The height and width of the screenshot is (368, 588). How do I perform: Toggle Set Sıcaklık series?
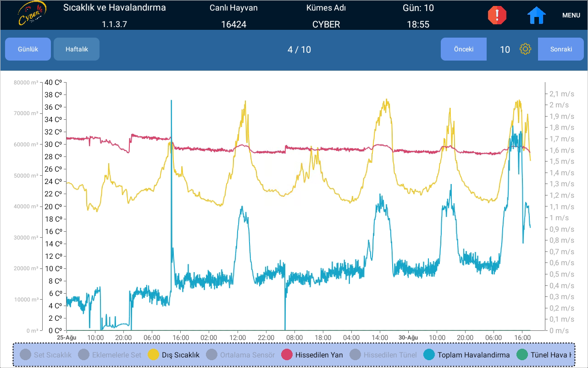click(x=46, y=355)
